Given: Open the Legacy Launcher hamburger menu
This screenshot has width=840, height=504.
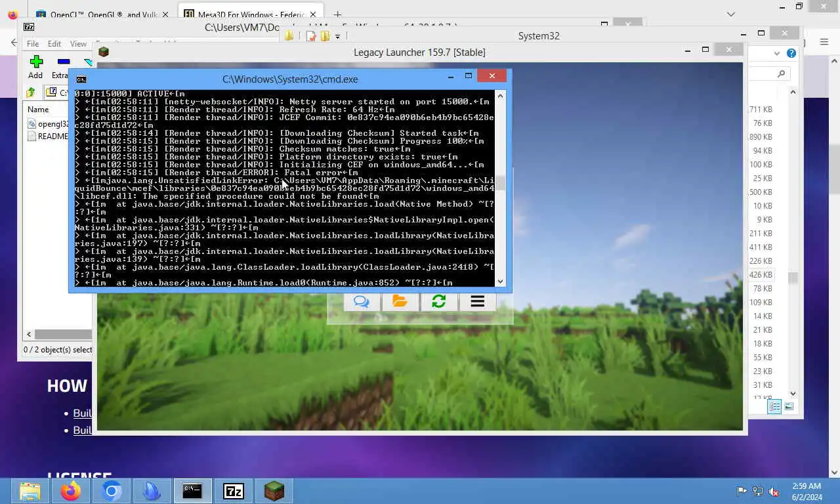Looking at the screenshot, I should (x=477, y=301).
